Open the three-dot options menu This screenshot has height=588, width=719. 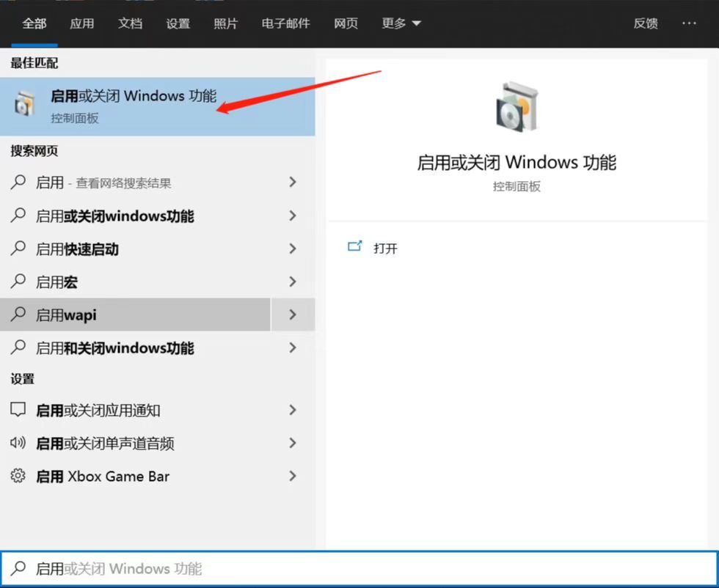click(688, 23)
